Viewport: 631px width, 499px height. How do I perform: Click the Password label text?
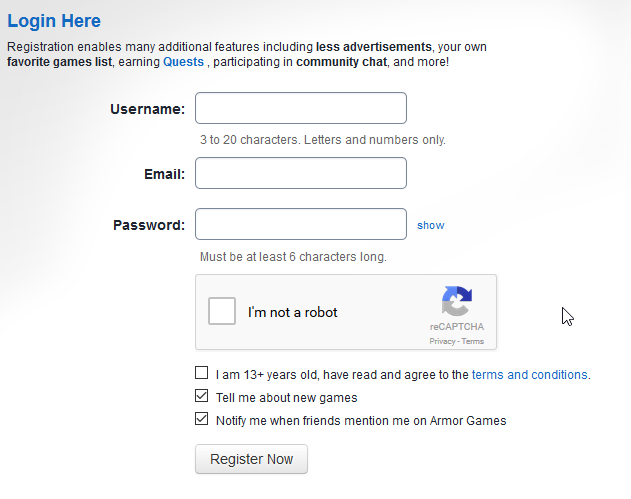tap(149, 225)
